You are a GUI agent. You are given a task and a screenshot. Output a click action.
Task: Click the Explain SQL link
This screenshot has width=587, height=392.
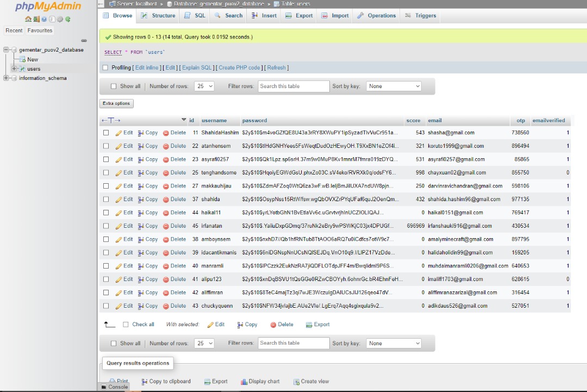197,68
